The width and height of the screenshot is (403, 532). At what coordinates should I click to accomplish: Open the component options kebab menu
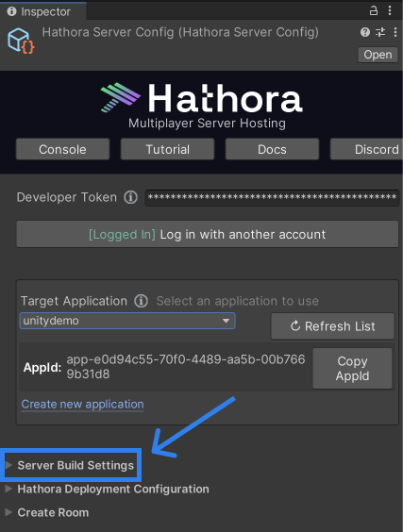click(395, 32)
